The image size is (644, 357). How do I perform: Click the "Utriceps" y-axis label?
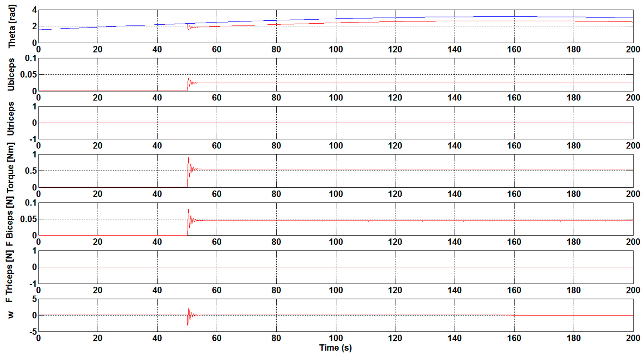11,119
